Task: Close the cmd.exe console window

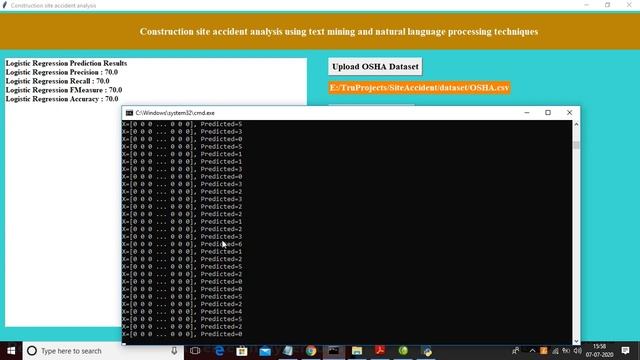Action: (569, 113)
